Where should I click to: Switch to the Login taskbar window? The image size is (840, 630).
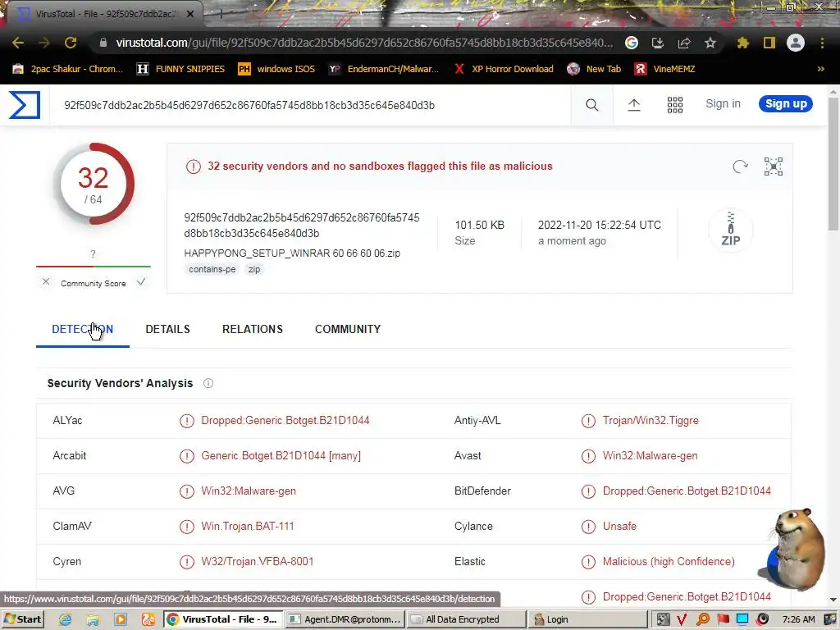[x=588, y=619]
